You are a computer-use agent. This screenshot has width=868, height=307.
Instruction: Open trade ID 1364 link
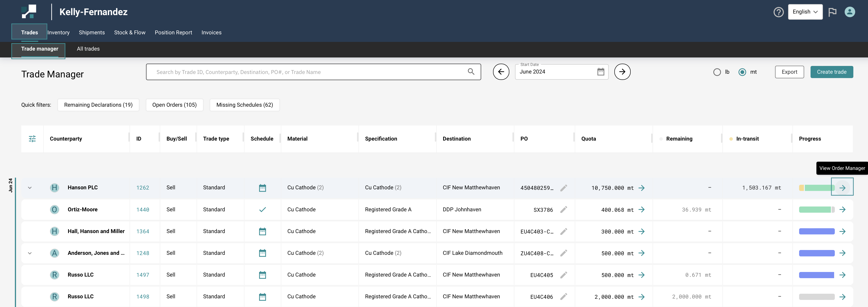click(x=143, y=231)
